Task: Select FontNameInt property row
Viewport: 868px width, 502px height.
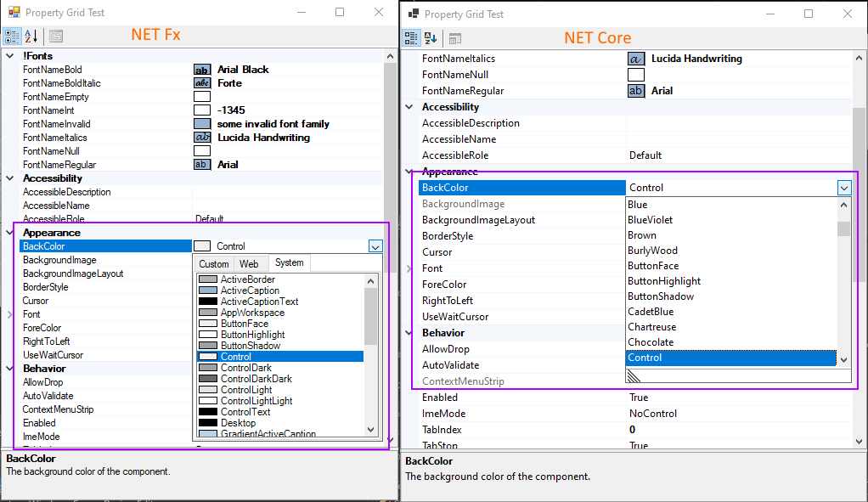Action: (x=201, y=110)
